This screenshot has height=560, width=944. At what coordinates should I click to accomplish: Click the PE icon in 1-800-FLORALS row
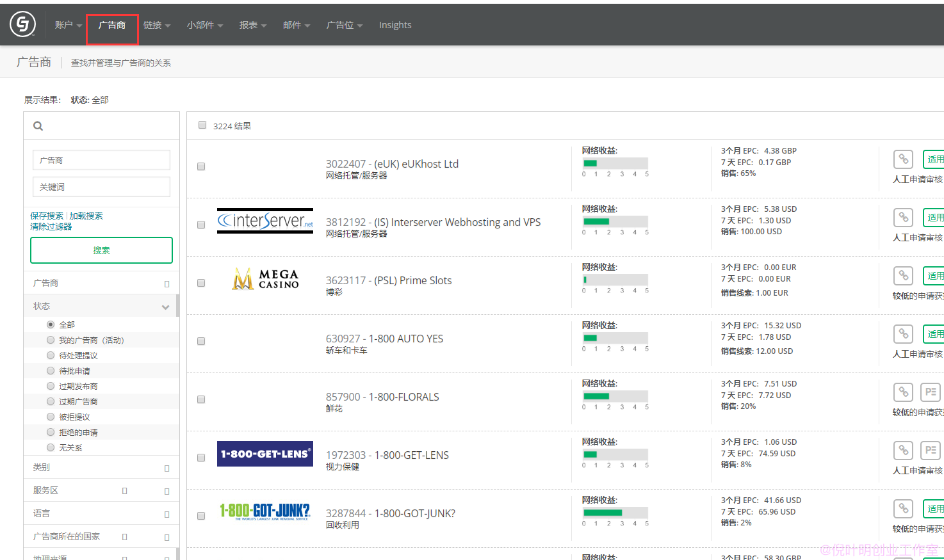pos(931,392)
